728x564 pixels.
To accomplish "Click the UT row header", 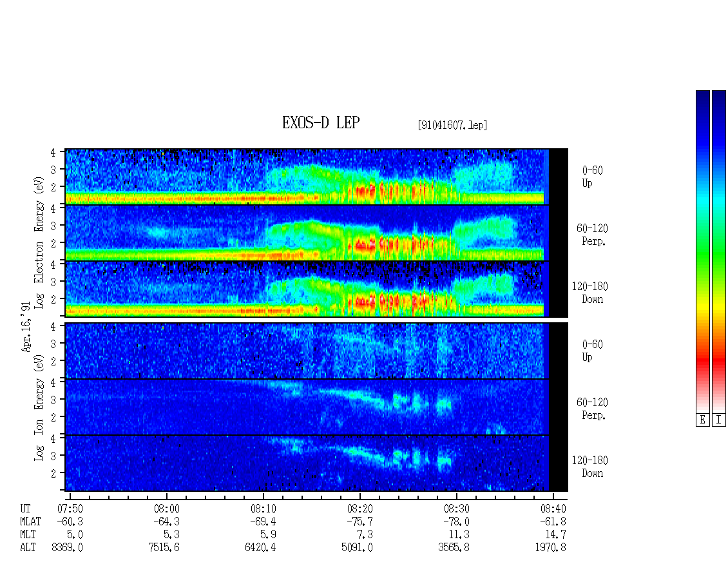I will (x=25, y=509).
